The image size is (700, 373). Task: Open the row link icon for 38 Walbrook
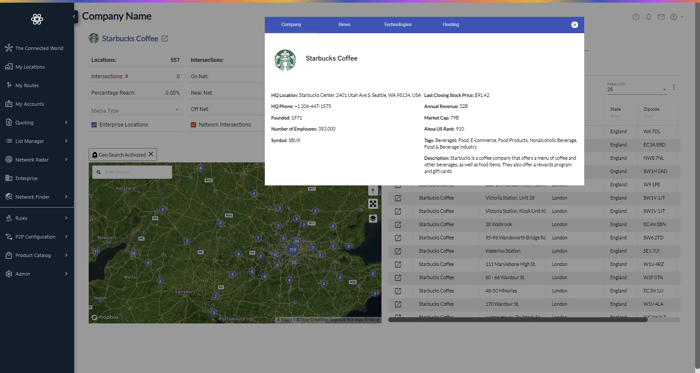(398, 224)
